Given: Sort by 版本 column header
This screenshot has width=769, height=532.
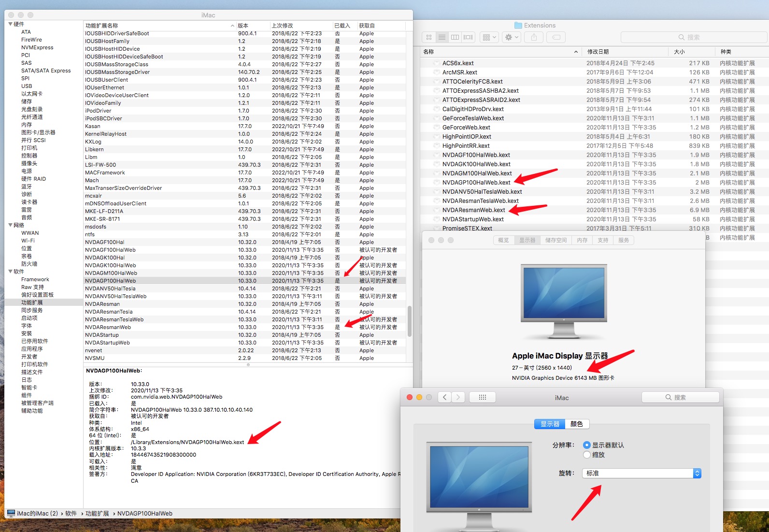Looking at the screenshot, I should (253, 26).
